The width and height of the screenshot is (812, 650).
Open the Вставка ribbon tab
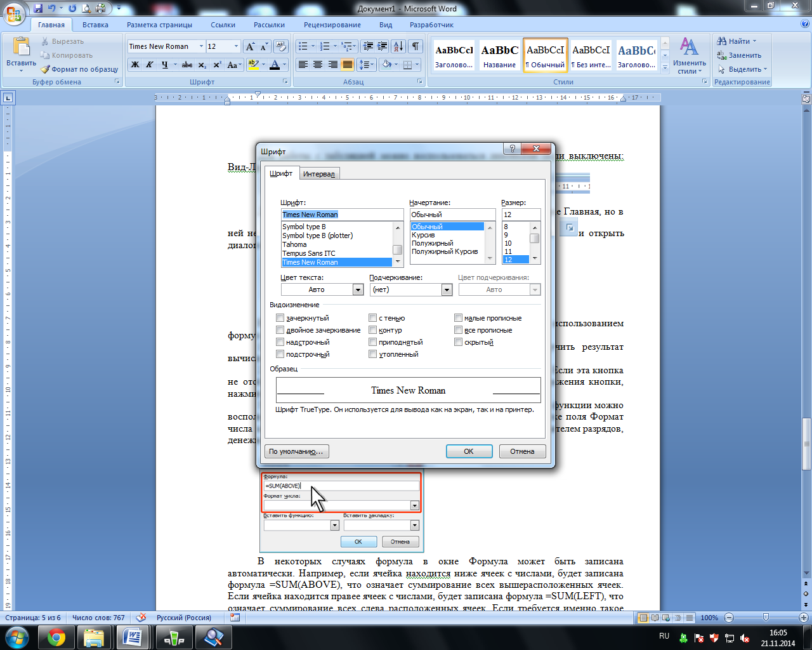95,25
